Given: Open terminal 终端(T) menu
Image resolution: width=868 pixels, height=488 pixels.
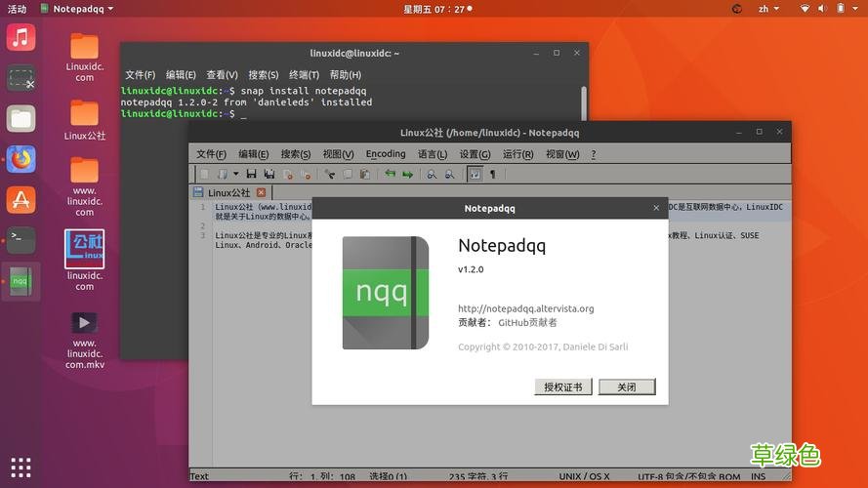Looking at the screenshot, I should (x=304, y=75).
